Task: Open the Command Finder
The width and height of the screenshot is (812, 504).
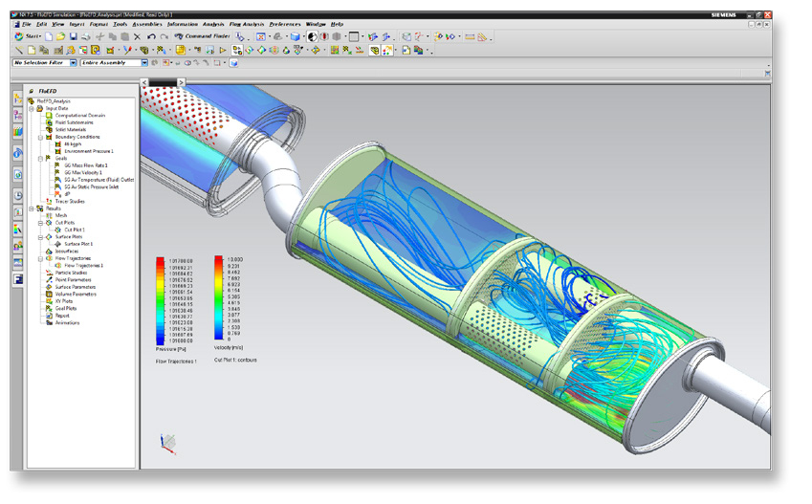Action: [201, 36]
